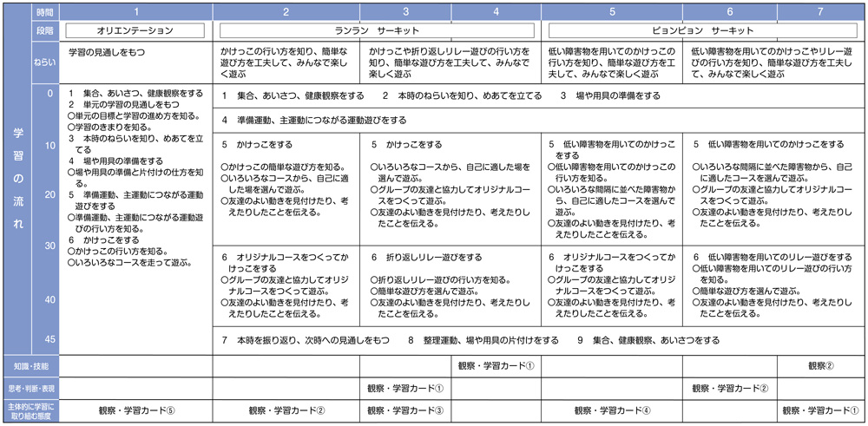Select column header number 2
The height and width of the screenshot is (426, 868).
(286, 11)
